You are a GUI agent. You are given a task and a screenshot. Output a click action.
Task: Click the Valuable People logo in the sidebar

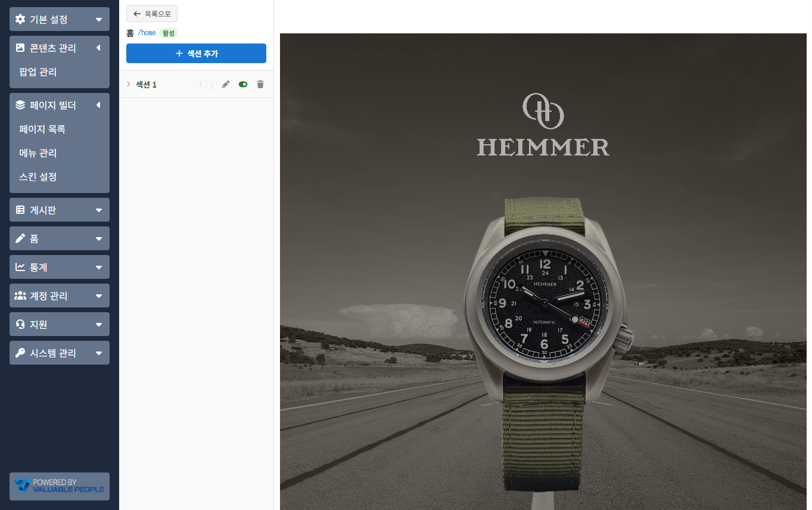coord(60,486)
